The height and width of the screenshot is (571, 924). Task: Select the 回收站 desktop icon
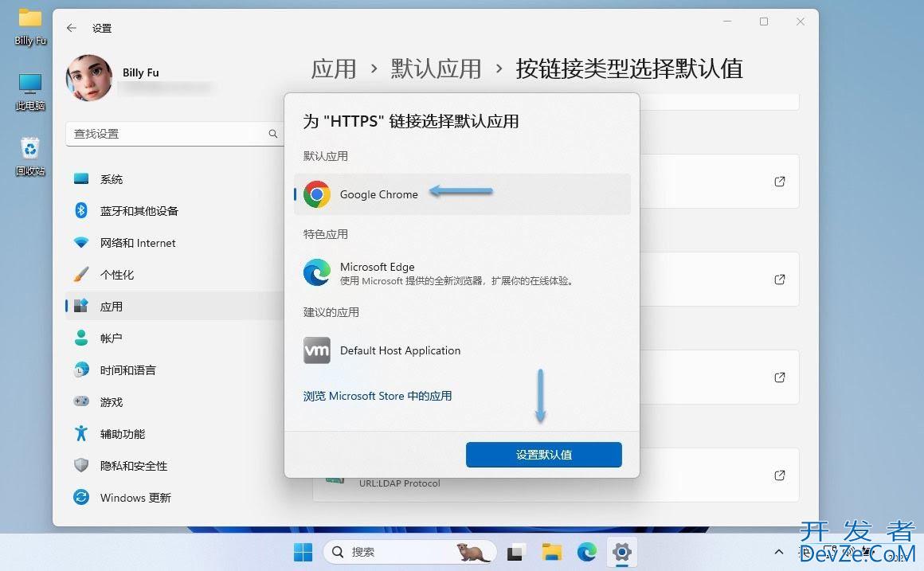(x=30, y=157)
